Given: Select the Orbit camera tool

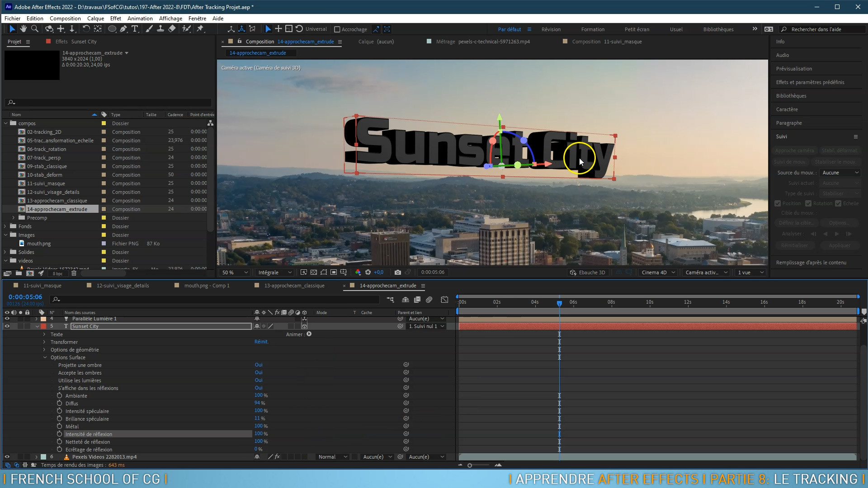Looking at the screenshot, I should tap(49, 29).
